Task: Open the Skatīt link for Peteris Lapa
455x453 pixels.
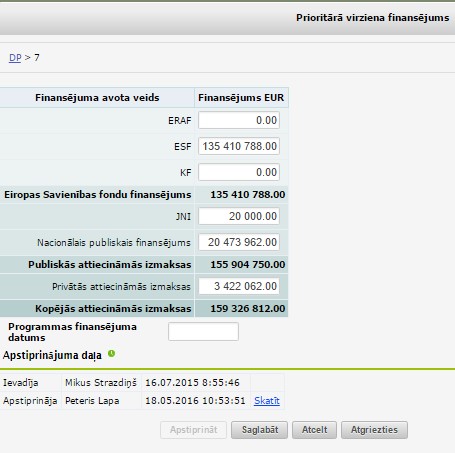Action: [x=267, y=401]
